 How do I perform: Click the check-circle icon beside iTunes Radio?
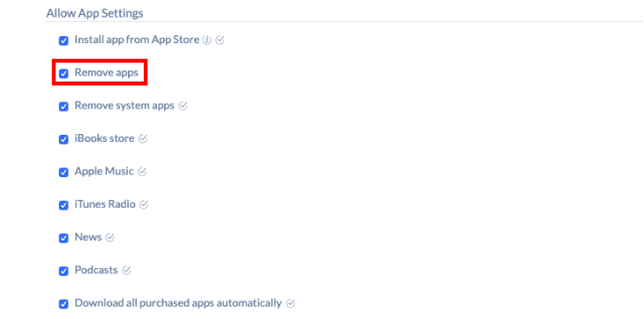pos(144,204)
